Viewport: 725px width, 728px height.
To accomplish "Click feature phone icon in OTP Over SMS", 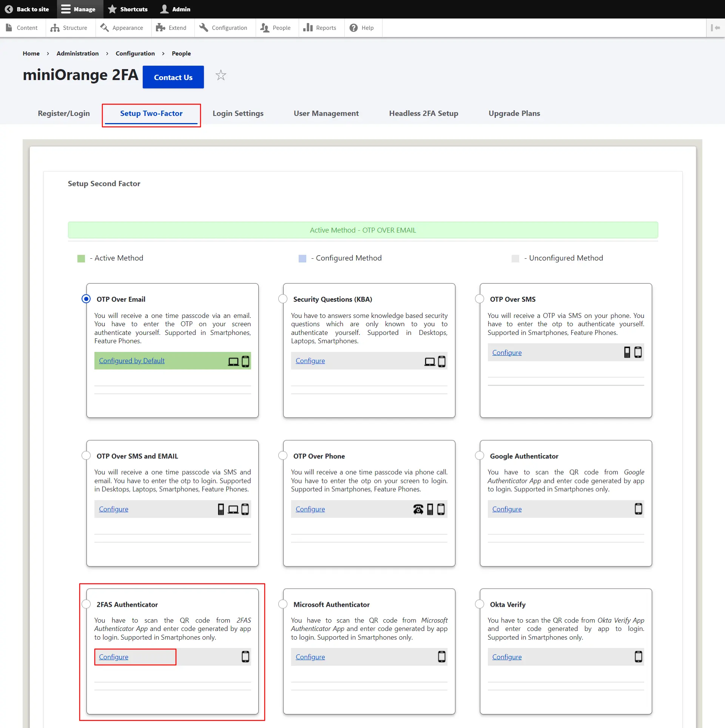I will click(x=627, y=352).
